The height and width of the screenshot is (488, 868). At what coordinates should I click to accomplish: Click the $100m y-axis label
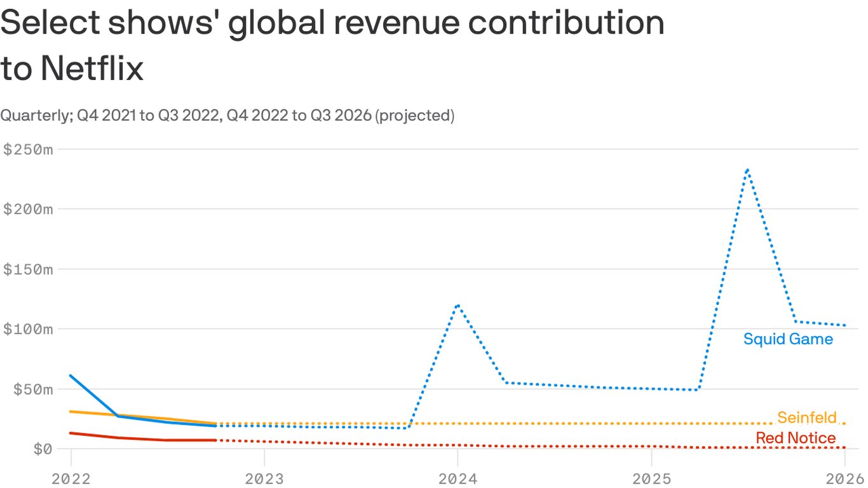[x=28, y=329]
